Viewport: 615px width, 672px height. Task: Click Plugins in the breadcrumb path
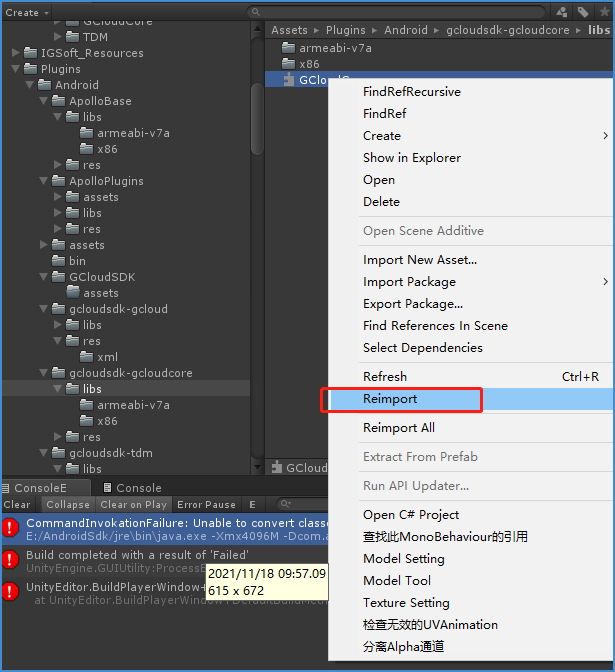pos(345,30)
